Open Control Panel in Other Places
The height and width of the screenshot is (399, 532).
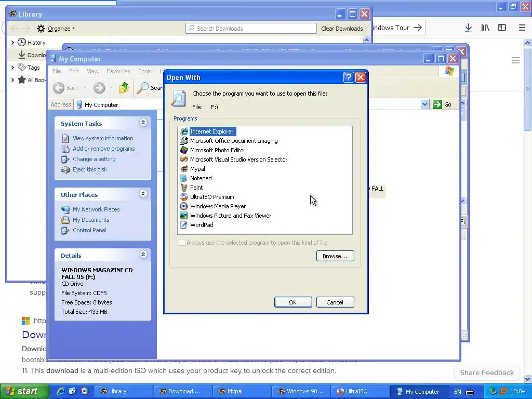coord(89,230)
